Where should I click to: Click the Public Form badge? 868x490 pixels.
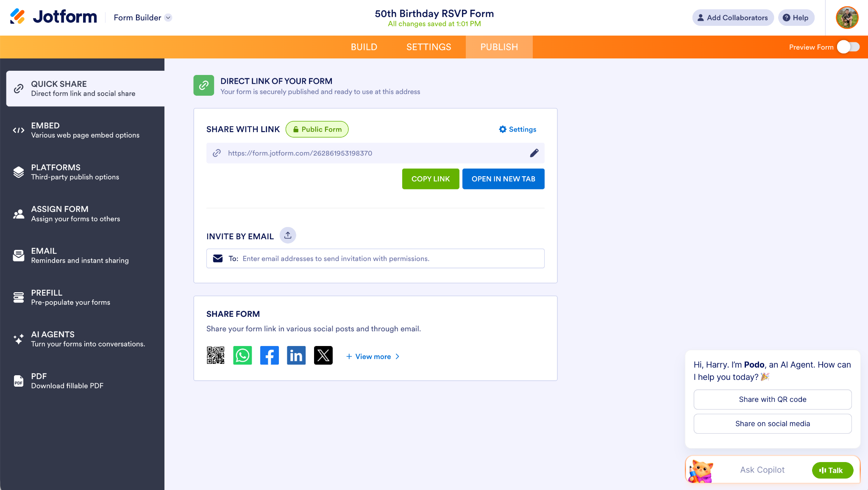317,129
